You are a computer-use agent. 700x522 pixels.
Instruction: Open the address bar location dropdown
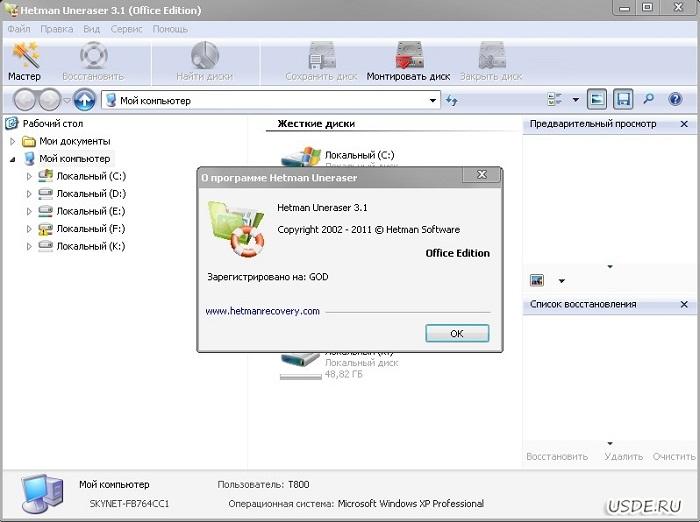click(x=433, y=100)
